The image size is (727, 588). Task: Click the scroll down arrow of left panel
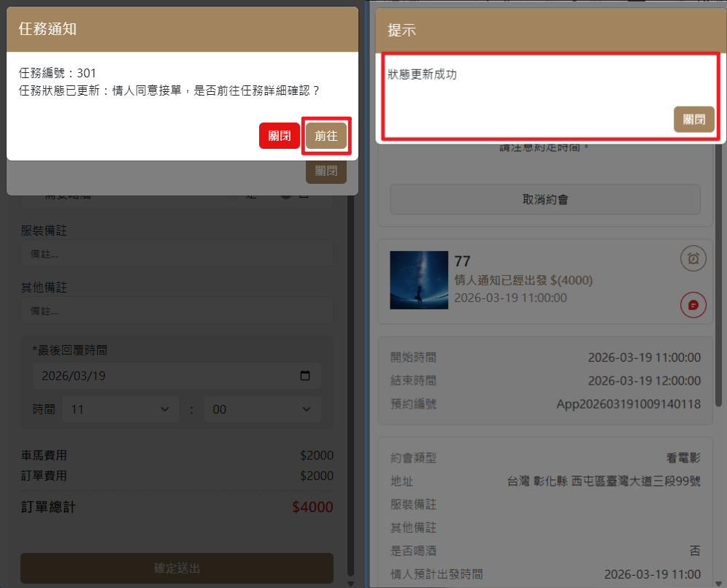coord(350,584)
